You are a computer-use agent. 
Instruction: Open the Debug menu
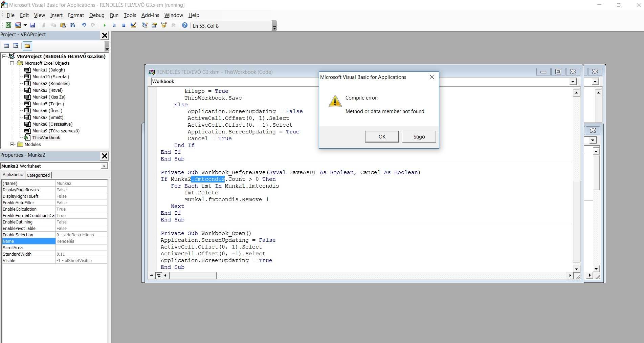(x=97, y=15)
